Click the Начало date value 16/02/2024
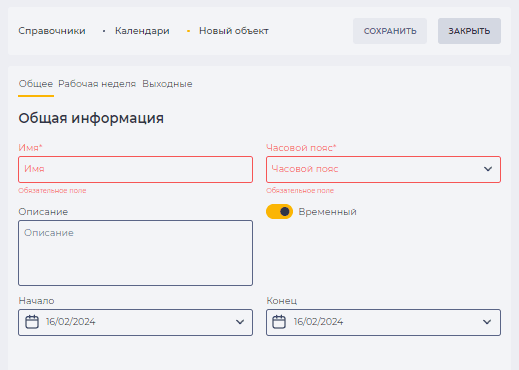Image resolution: width=519 pixels, height=370 pixels. (71, 322)
